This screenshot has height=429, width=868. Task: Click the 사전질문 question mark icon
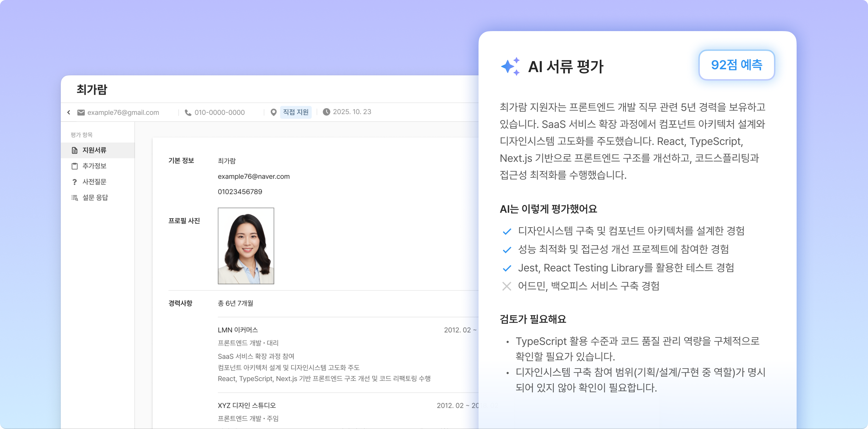75,182
